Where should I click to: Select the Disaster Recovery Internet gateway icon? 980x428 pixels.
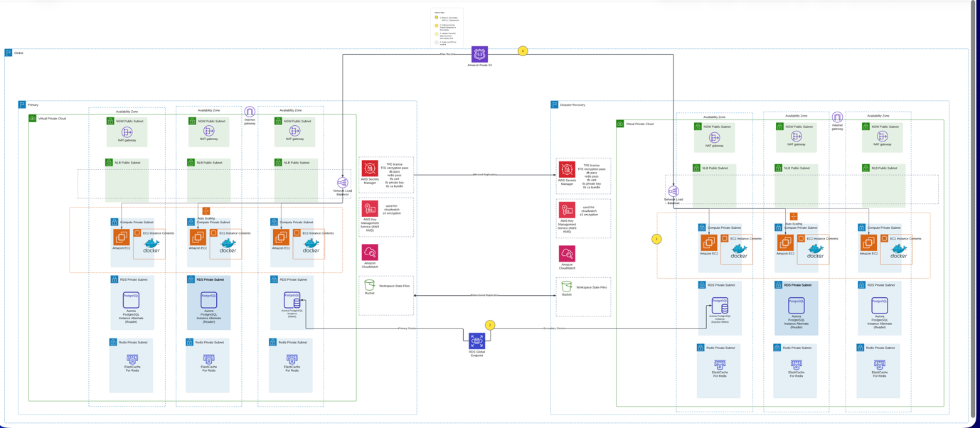[837, 117]
